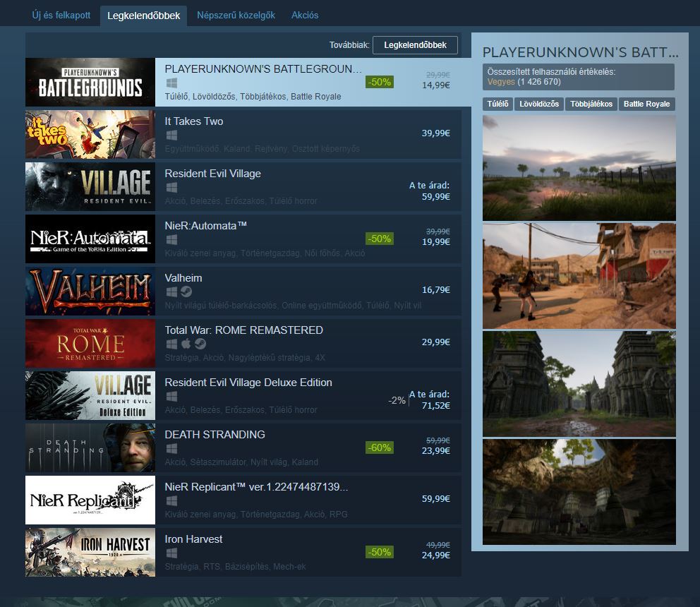Click the It Takes Two cover image
Viewport: 700px width, 607px height.
pos(90,134)
